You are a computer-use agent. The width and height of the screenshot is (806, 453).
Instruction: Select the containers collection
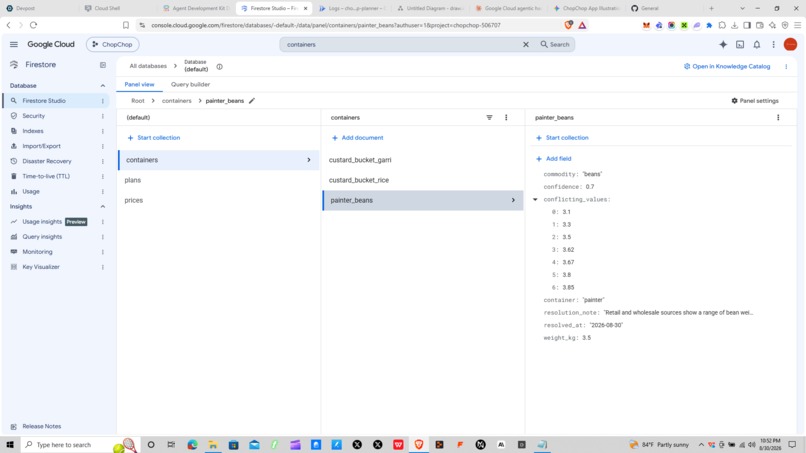coord(218,160)
